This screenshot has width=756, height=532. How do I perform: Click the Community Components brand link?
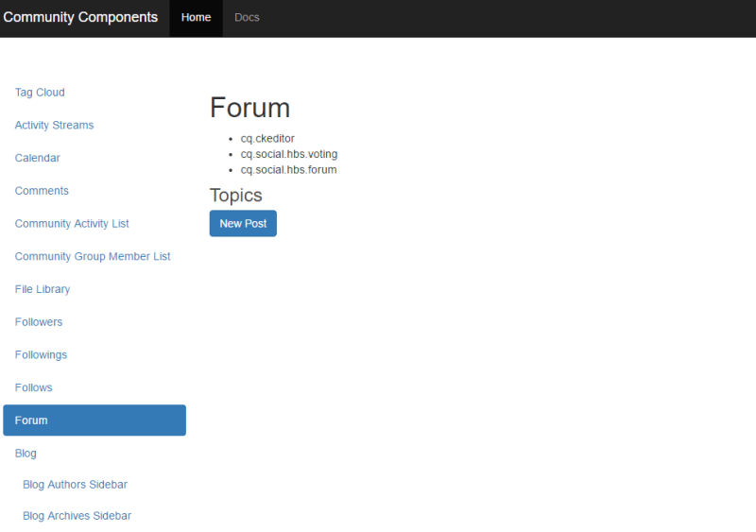(80, 17)
